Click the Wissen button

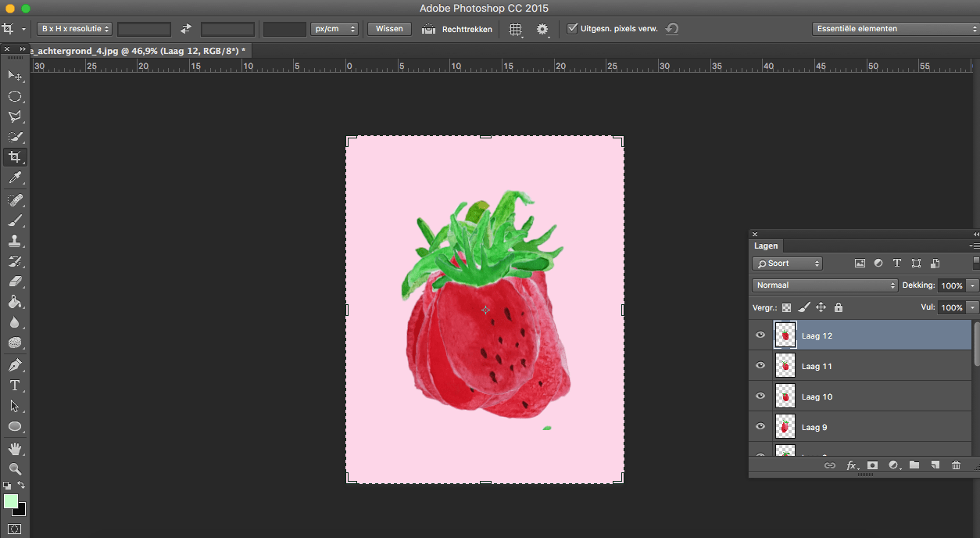click(x=389, y=29)
